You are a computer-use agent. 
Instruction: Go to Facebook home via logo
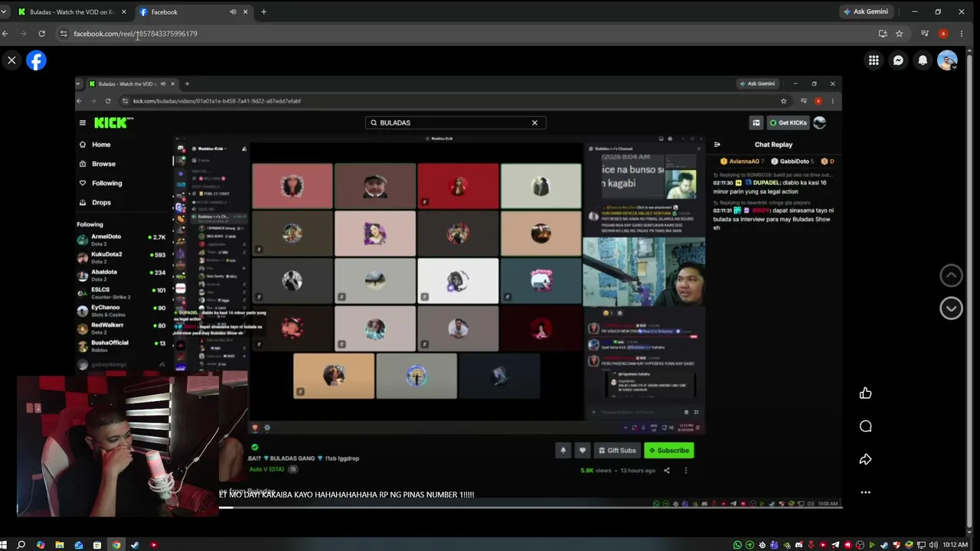[x=36, y=60]
